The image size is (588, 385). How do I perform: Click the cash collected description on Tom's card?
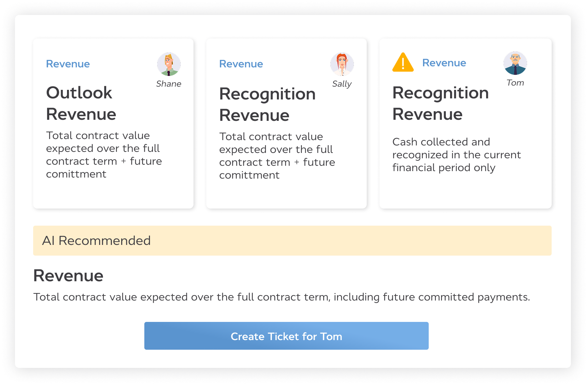[457, 155]
